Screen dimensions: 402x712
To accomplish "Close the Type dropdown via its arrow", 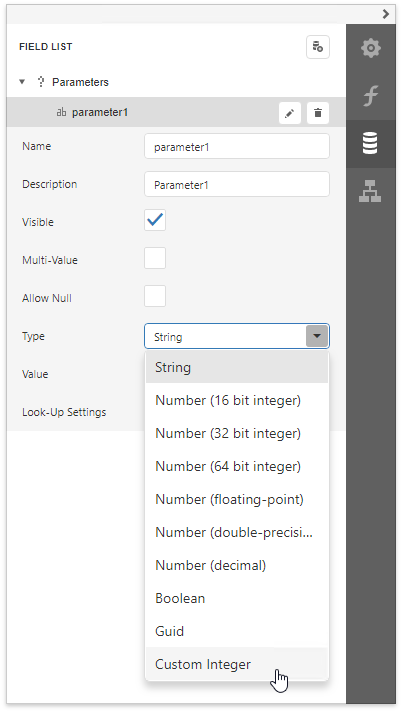I will point(317,336).
